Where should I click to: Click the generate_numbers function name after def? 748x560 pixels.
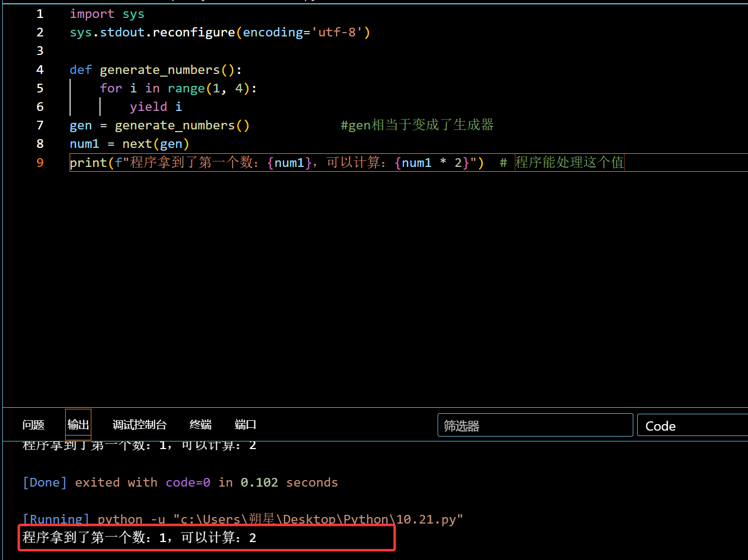point(159,70)
